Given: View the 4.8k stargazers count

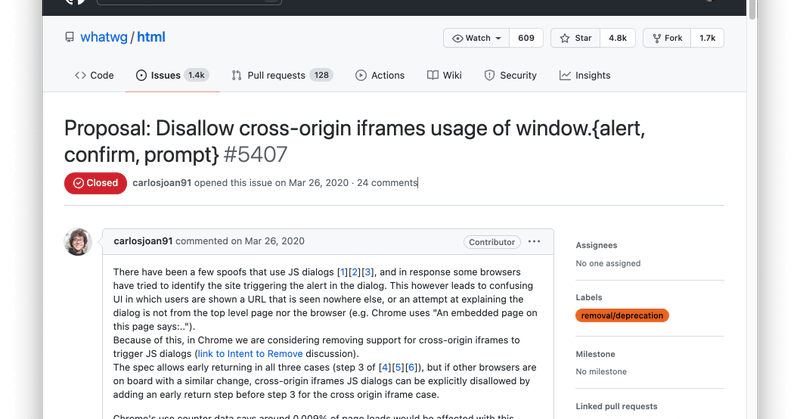Looking at the screenshot, I should click(617, 38).
